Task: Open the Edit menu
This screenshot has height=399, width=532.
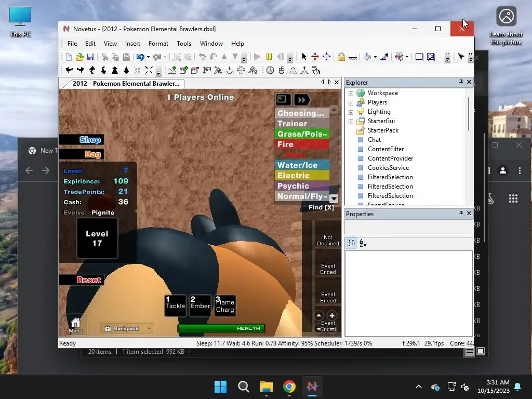Action: pyautogui.click(x=90, y=44)
